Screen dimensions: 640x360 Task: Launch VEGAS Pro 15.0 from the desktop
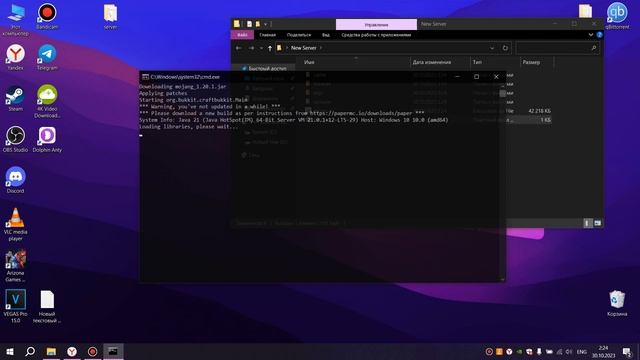pos(16,306)
